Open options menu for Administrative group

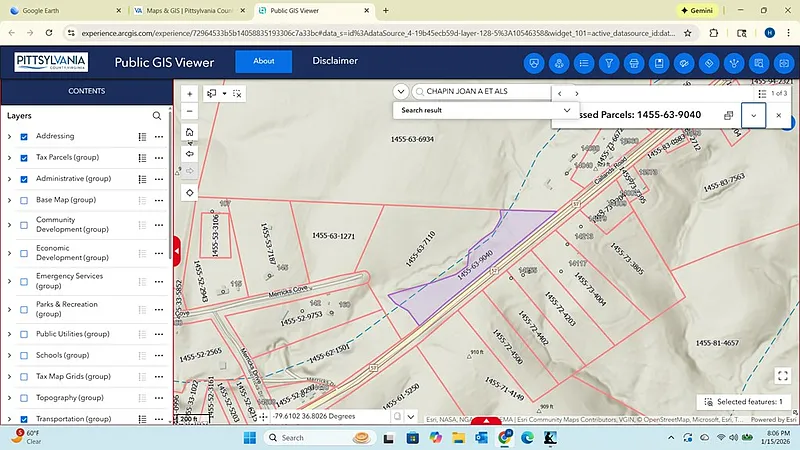point(159,179)
